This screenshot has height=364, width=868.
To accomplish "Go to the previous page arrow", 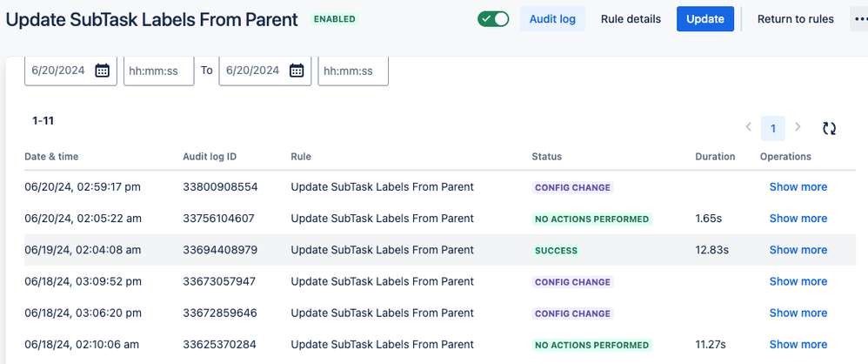I will tap(748, 127).
